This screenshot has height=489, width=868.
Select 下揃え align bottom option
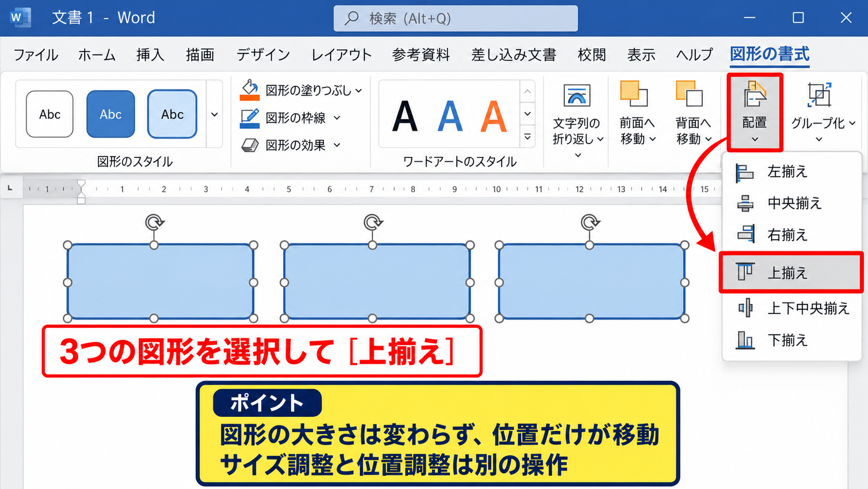coord(792,340)
